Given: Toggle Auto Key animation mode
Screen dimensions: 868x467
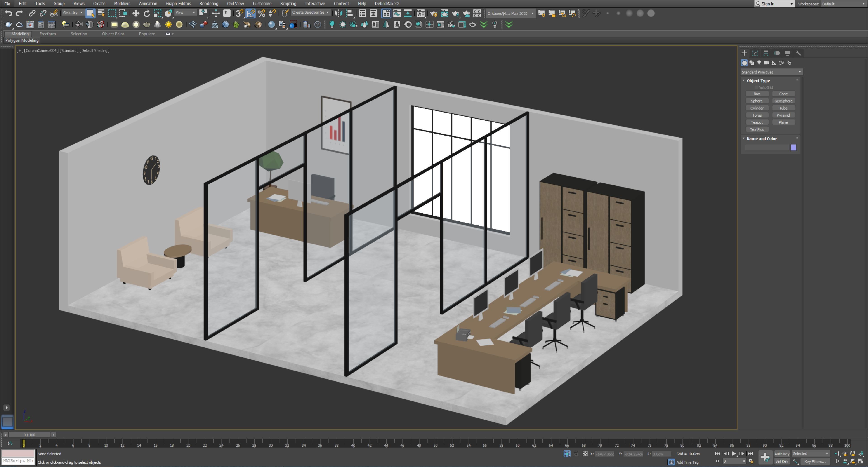Looking at the screenshot, I should 782,454.
